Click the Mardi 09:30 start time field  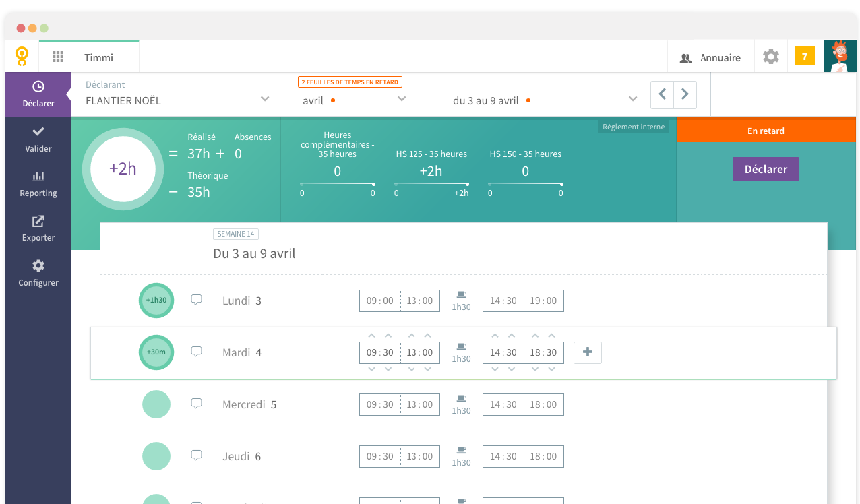point(380,353)
